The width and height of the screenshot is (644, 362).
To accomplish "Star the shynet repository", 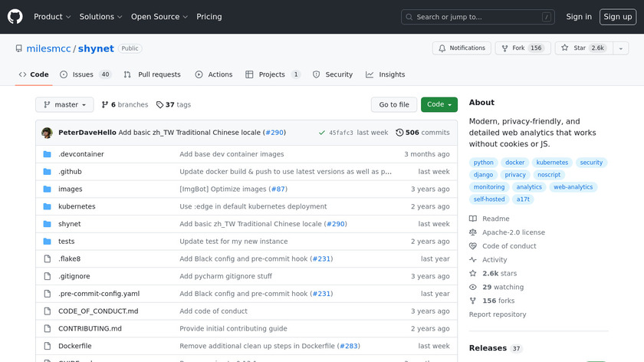I will pos(584,48).
